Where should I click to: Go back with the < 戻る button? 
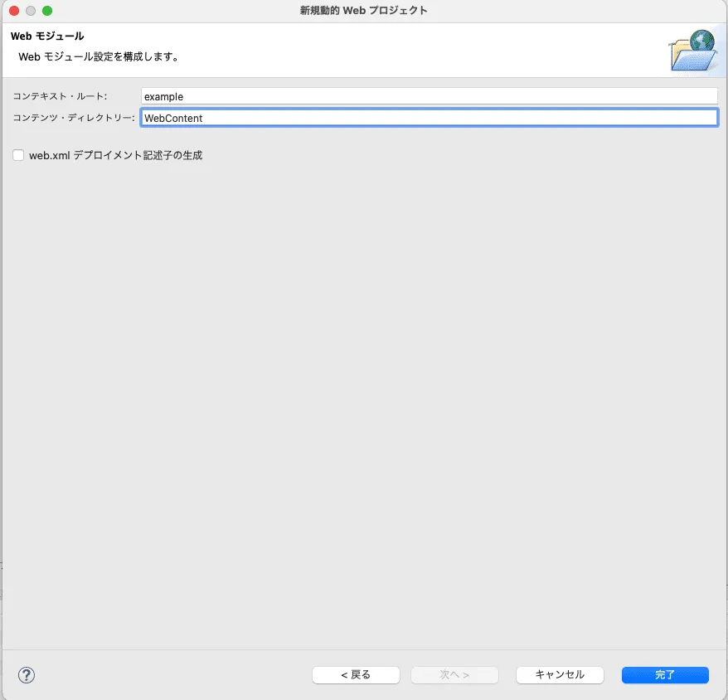tap(356, 675)
